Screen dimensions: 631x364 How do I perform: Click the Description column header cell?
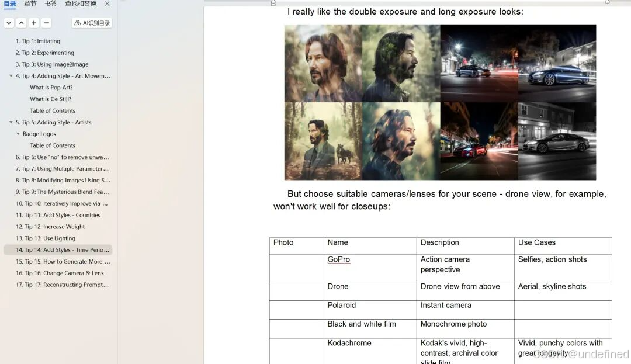(x=465, y=246)
